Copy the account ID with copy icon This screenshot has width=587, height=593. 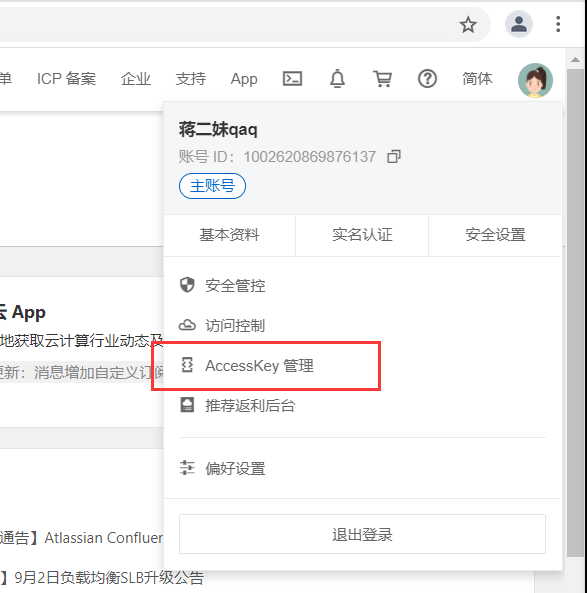click(x=394, y=156)
